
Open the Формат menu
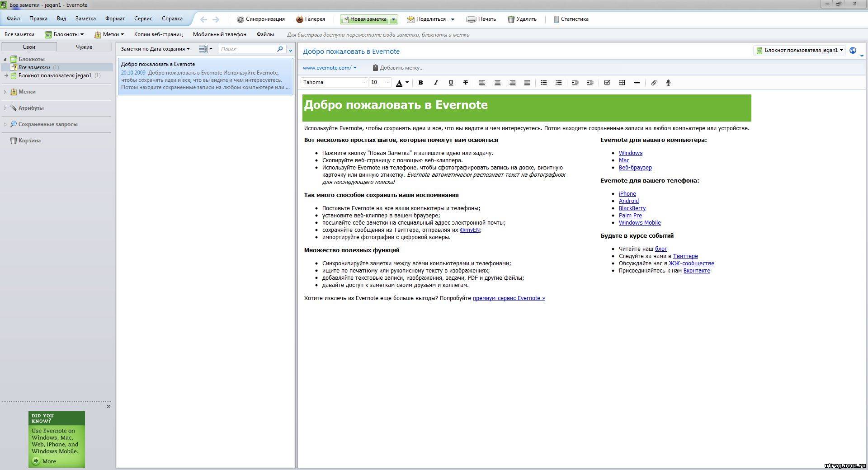[115, 19]
